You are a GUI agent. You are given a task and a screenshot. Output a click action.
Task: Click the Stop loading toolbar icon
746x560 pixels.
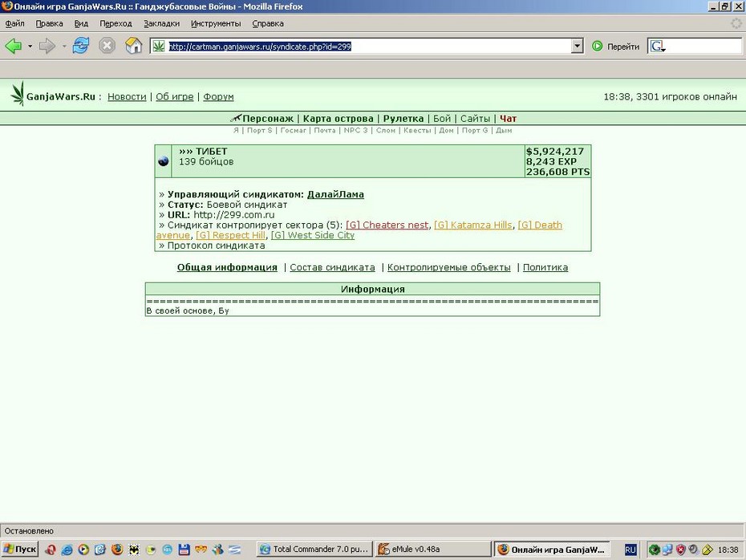[107, 47]
